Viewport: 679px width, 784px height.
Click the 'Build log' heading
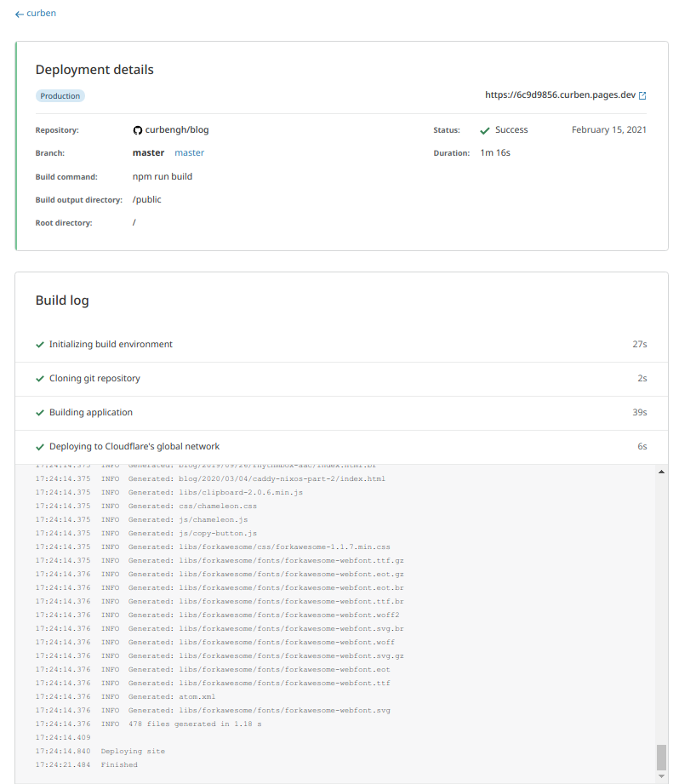point(62,300)
